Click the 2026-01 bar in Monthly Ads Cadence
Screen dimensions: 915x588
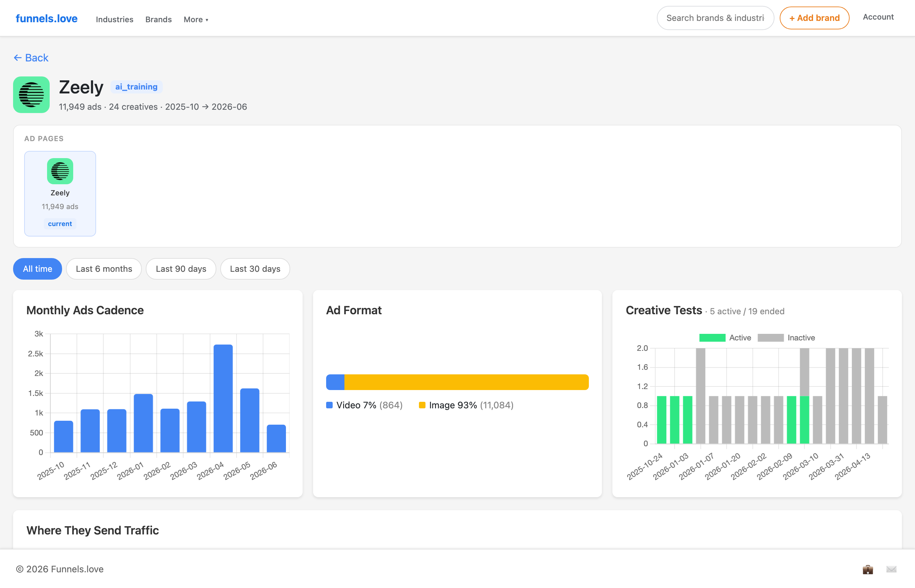pos(143,423)
